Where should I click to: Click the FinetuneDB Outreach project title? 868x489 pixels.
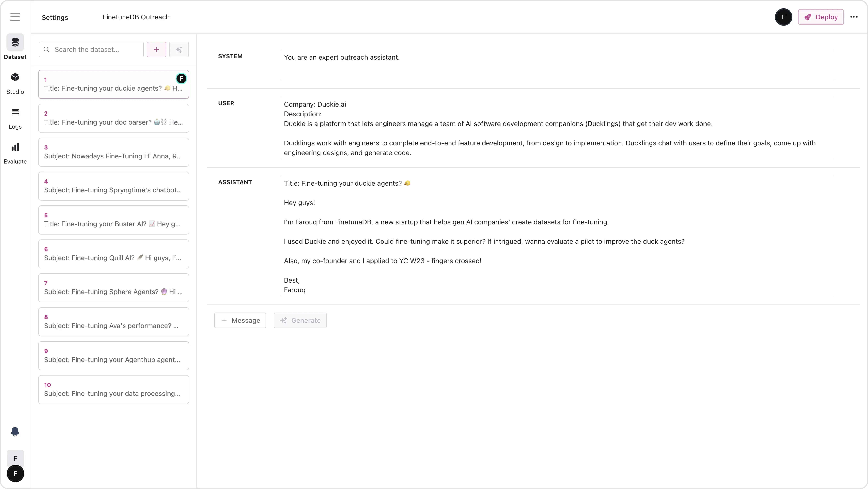[x=136, y=17]
